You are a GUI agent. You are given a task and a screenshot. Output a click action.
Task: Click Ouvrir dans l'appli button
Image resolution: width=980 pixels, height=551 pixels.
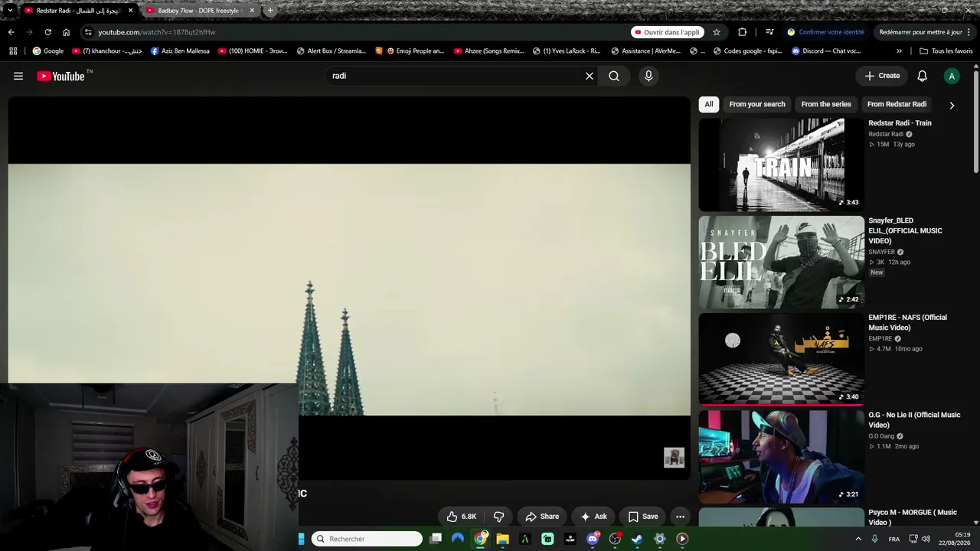point(668,32)
